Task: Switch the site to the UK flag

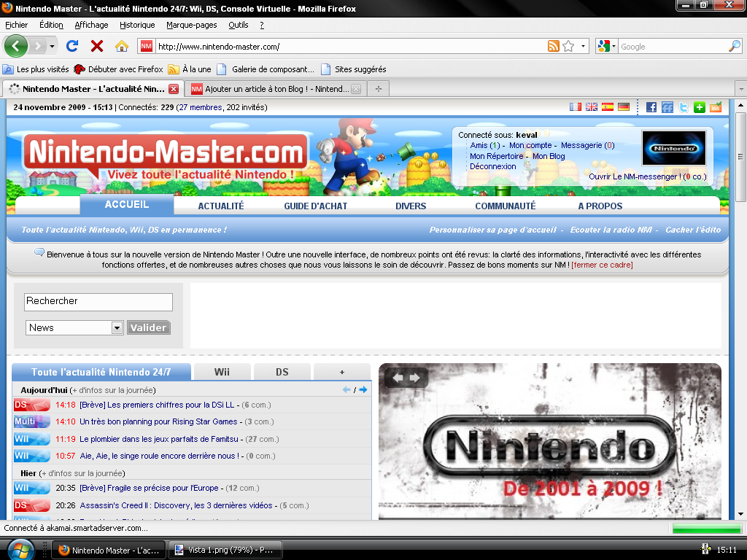Action: point(591,107)
